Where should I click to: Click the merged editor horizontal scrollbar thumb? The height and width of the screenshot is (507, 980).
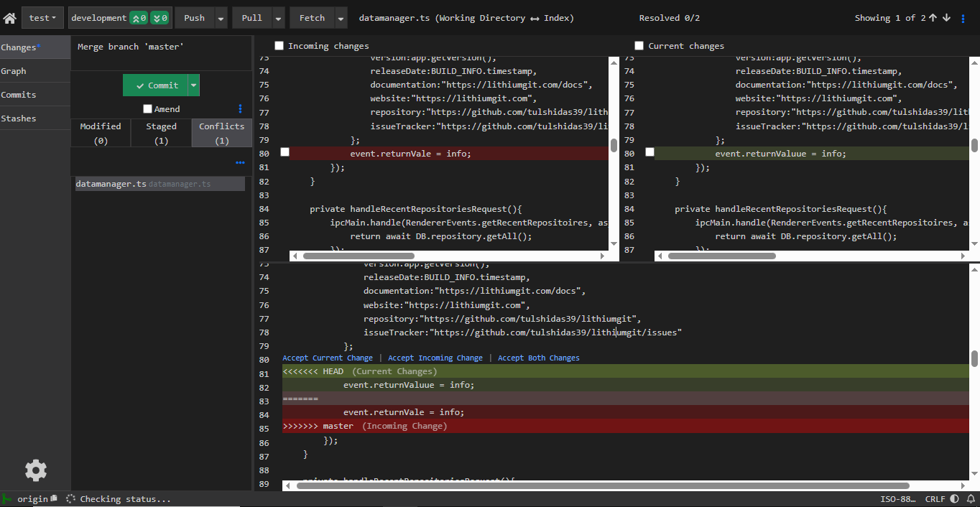[603, 485]
